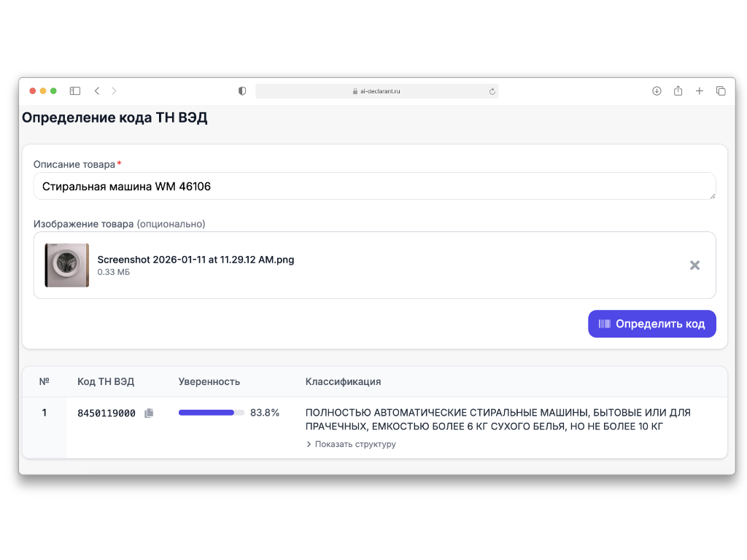
Task: Select the 8450119000 code text
Action: click(107, 413)
